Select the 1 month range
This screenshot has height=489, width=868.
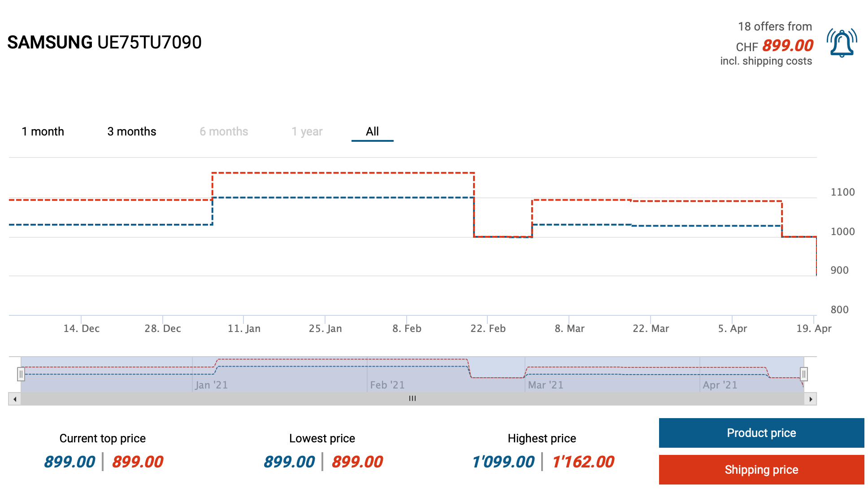pos(43,131)
